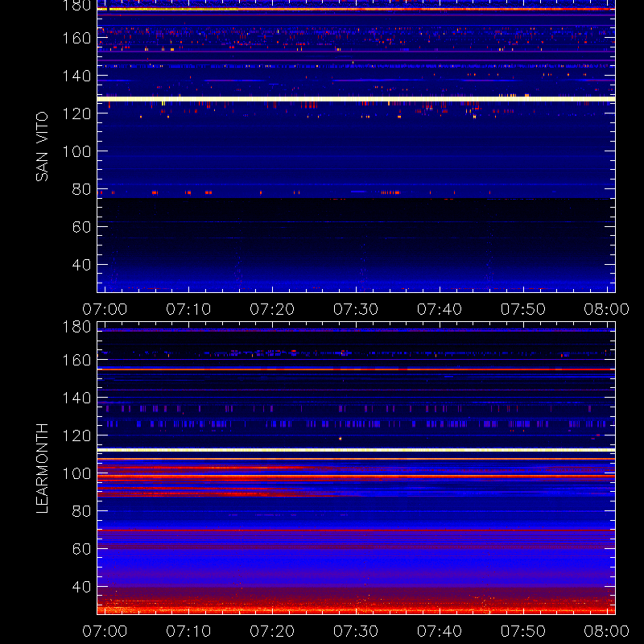Choose the 40 frequency tick on Learmonth axis
644x644 pixels.
[81, 587]
